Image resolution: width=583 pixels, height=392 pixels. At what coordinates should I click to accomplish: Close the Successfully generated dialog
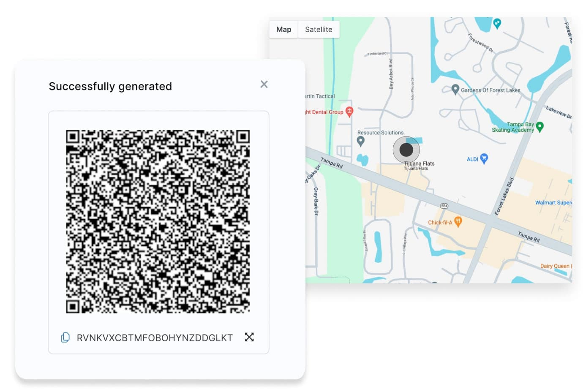pyautogui.click(x=264, y=84)
